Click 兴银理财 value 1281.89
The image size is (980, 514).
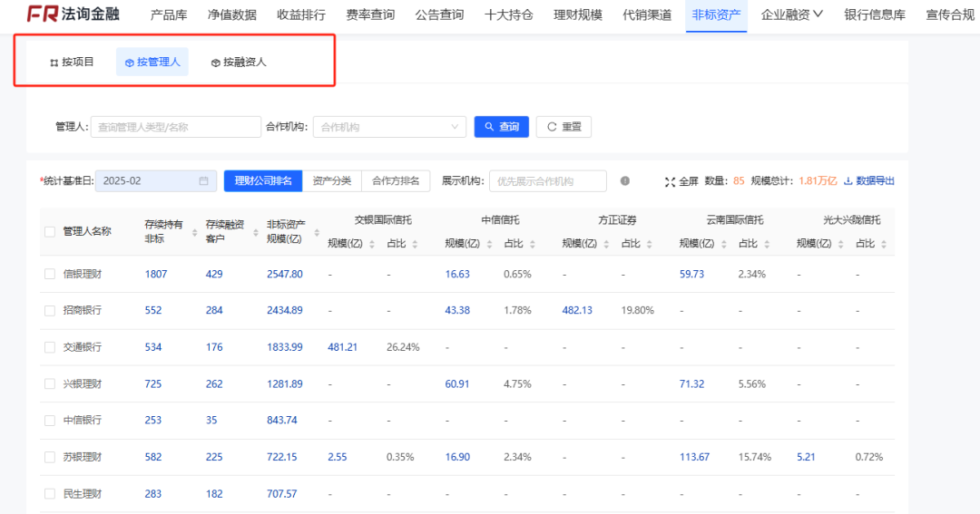[x=284, y=384]
